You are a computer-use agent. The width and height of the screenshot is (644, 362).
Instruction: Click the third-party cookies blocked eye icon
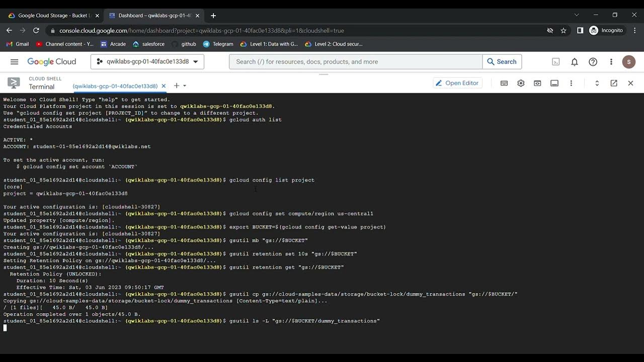tap(550, 31)
